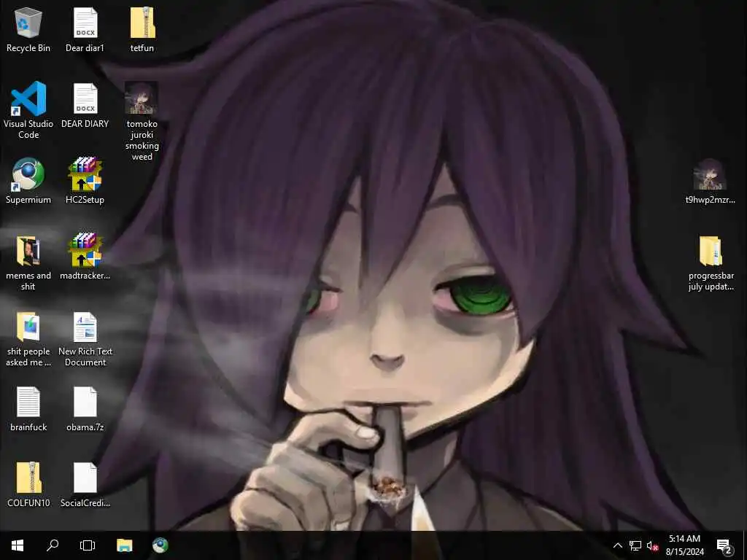Select the DEAR DIARY DOCX file
This screenshot has height=560, width=747.
point(85,106)
